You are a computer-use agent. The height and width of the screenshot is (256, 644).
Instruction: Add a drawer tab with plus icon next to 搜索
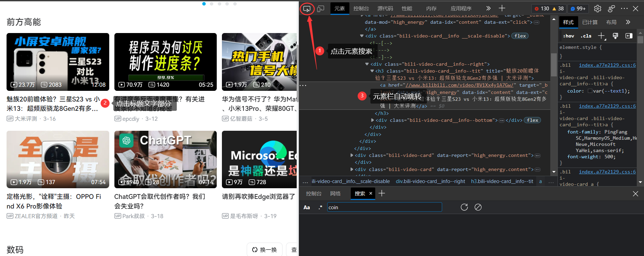(x=382, y=193)
